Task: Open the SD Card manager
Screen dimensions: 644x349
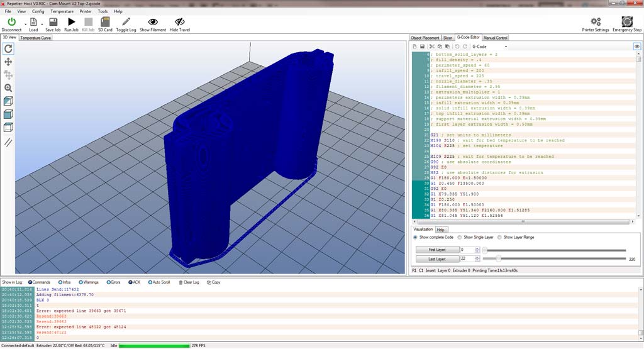Action: (x=105, y=22)
